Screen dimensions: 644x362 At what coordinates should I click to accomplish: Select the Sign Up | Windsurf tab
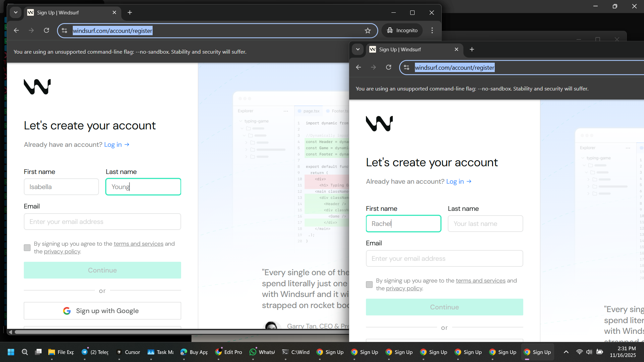coord(402,49)
